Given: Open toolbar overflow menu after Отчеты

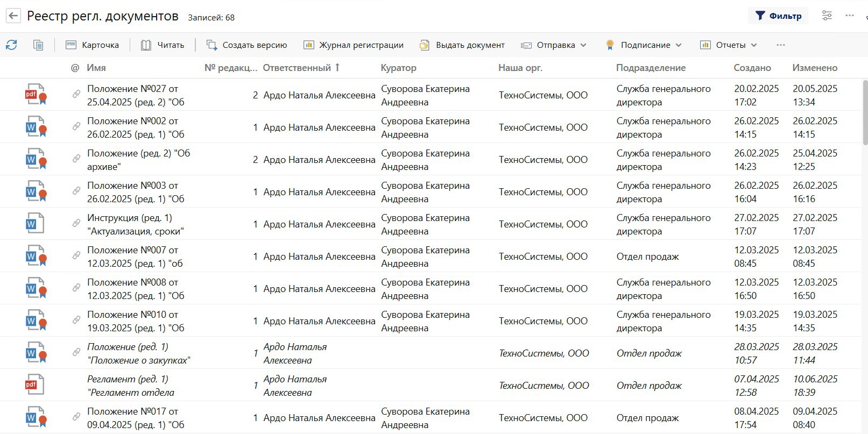Looking at the screenshot, I should (781, 45).
